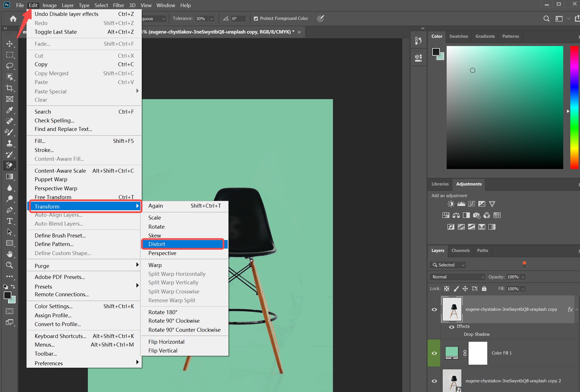Select the Clone Stamp tool
The width and height of the screenshot is (580, 392).
click(10, 143)
